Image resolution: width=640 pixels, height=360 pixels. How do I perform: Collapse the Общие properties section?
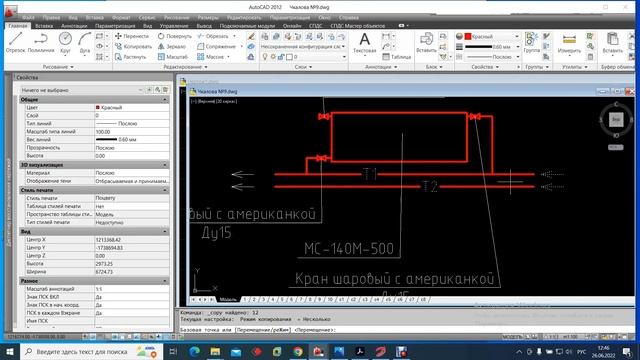(165, 100)
